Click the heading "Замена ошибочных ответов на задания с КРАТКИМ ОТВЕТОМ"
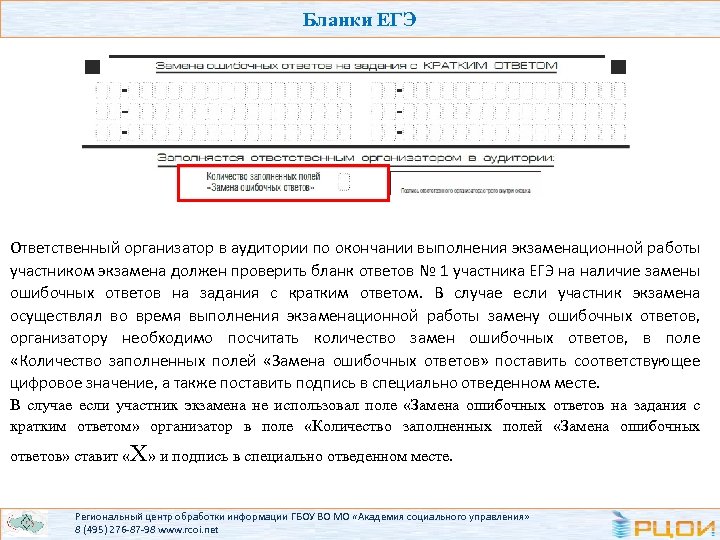The height and width of the screenshot is (540, 720). pos(356,66)
